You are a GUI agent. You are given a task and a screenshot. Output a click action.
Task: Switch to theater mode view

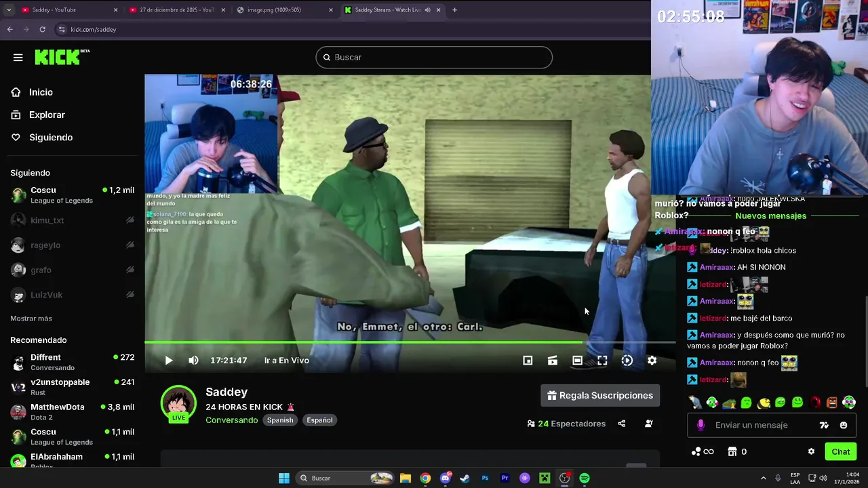click(x=577, y=361)
